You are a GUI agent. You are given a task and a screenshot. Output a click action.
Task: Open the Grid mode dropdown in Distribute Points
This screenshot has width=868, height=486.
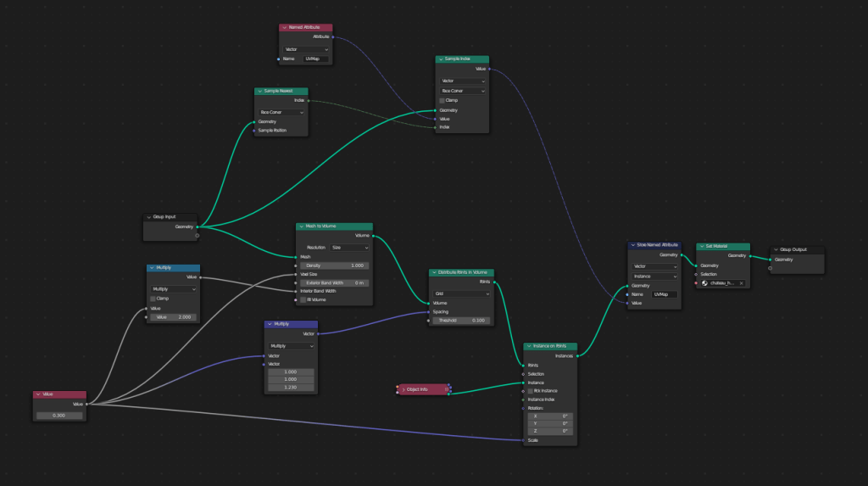461,293
